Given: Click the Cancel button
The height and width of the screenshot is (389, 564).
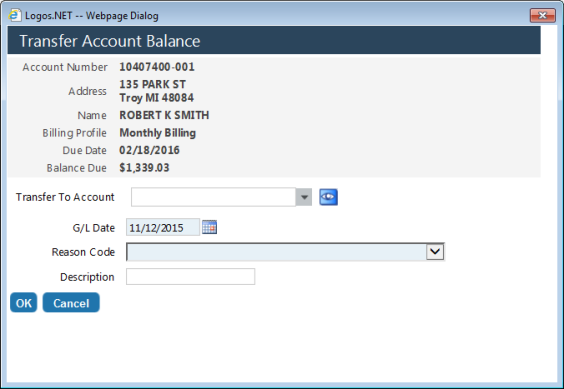Looking at the screenshot, I should pyautogui.click(x=71, y=303).
